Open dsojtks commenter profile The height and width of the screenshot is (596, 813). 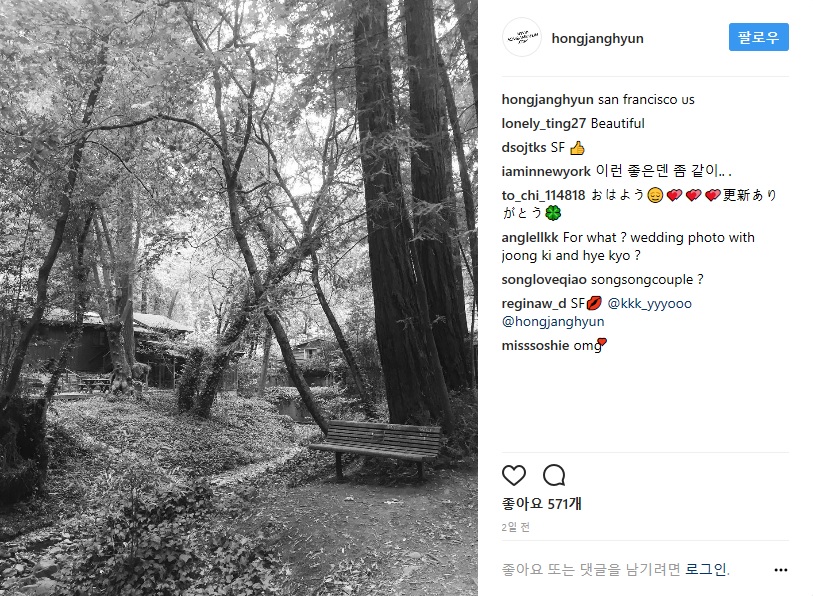click(524, 148)
